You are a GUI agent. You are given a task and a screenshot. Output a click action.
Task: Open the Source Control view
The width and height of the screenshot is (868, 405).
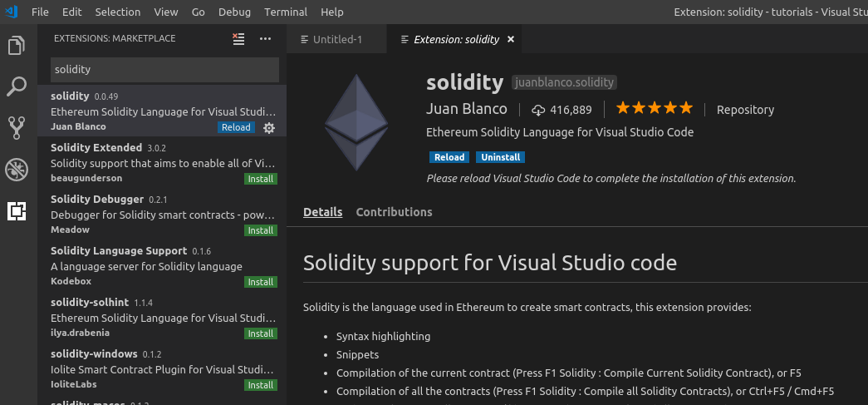pyautogui.click(x=17, y=127)
